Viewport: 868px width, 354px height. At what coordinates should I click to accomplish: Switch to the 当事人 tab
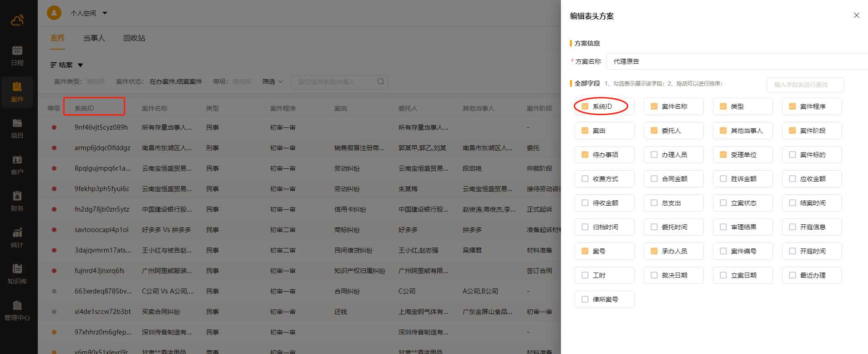(94, 38)
